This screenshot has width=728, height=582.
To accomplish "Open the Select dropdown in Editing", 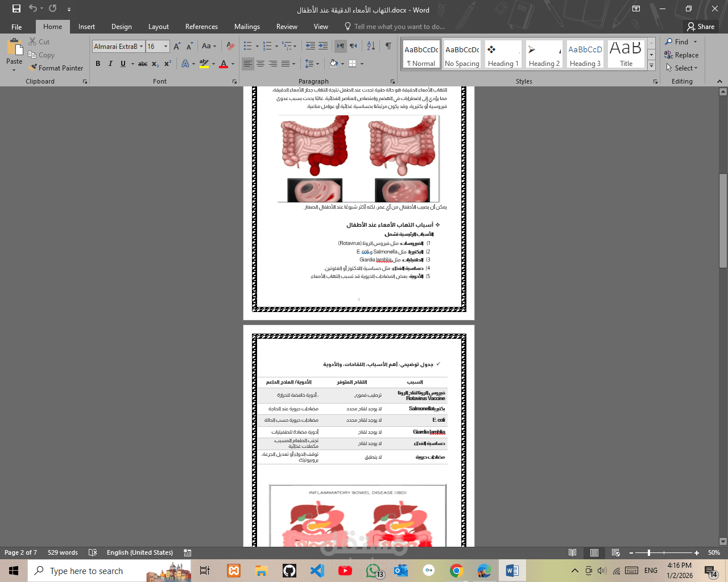I will [681, 68].
